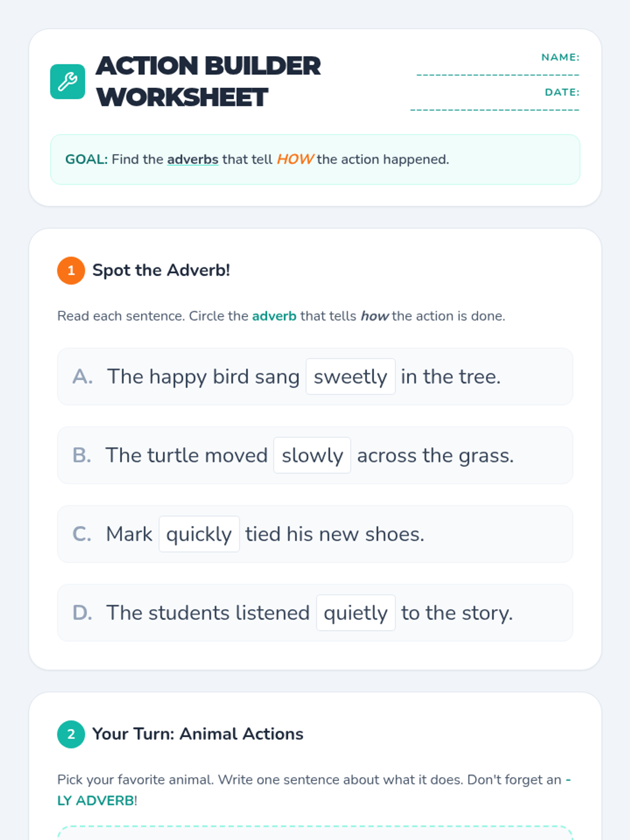Choose the 'quickly' word box
630x840 pixels.
click(199, 534)
